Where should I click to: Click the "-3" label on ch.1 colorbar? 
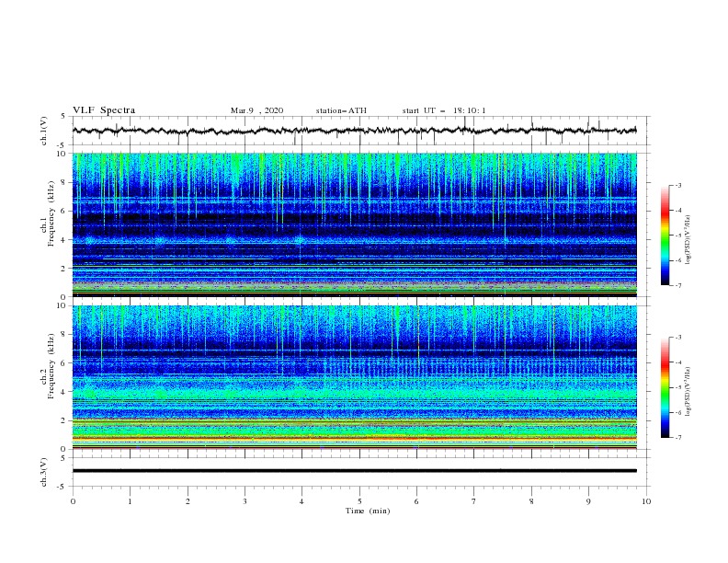click(678, 185)
